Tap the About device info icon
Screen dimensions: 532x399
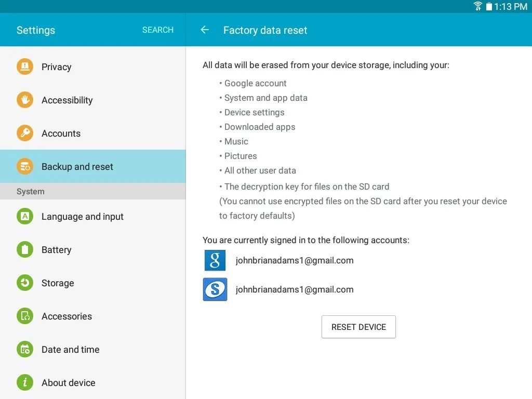tap(25, 382)
